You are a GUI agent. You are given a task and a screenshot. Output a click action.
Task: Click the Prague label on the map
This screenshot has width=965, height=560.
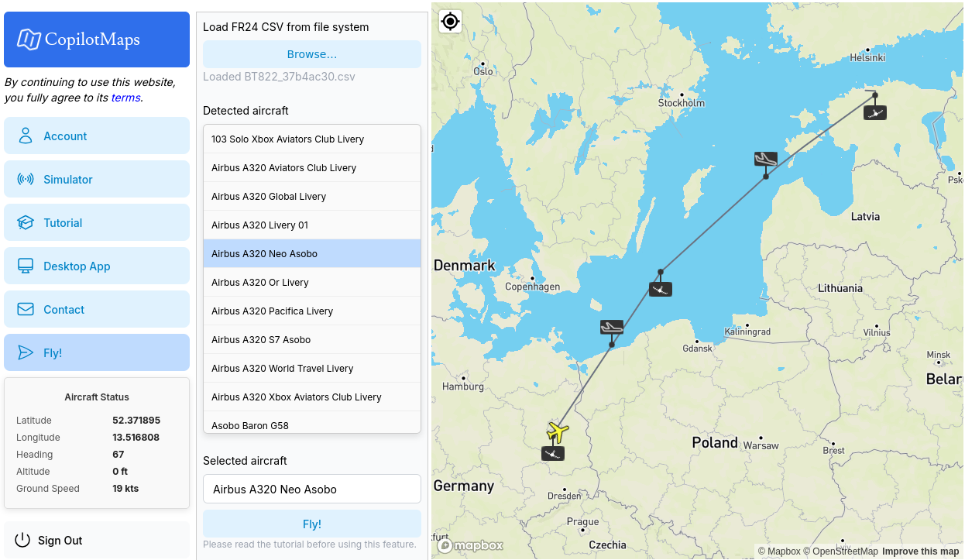click(582, 522)
